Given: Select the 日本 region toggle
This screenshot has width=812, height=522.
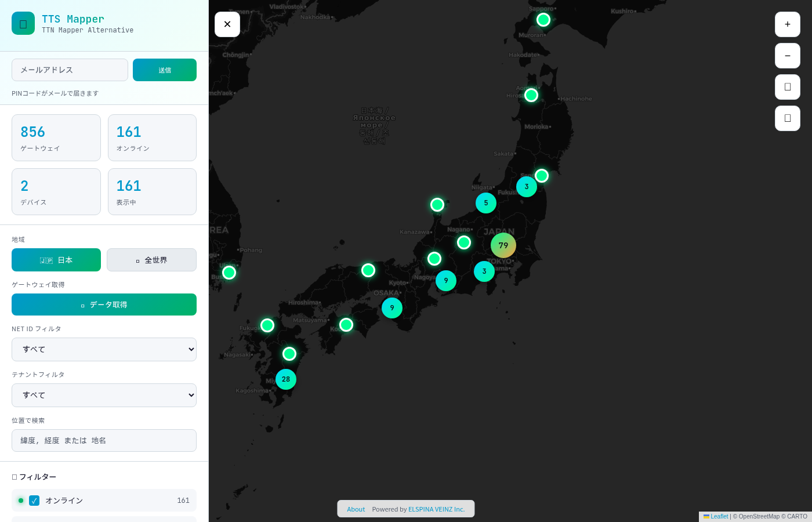Looking at the screenshot, I should [x=56, y=260].
